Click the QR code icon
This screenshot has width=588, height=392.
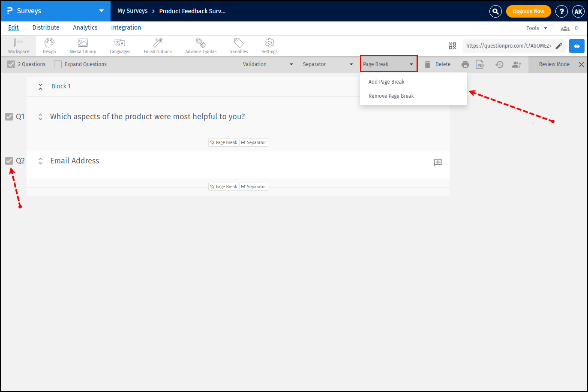pos(453,46)
